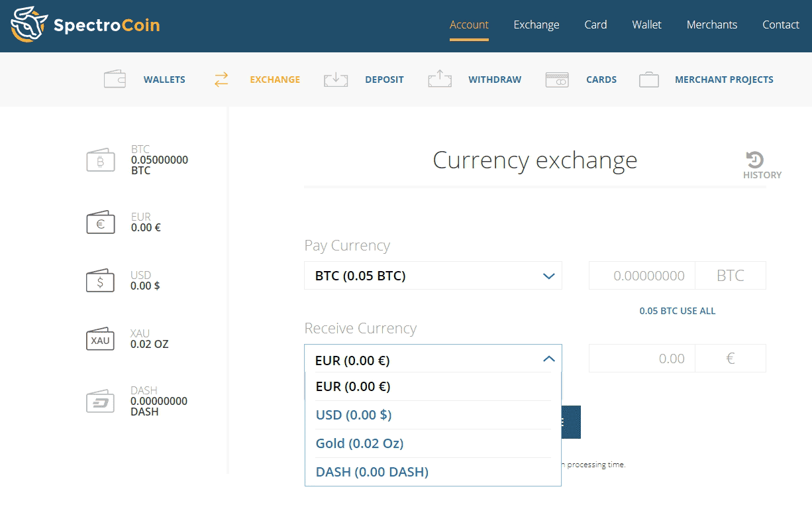Open the Merchants top menu item
Viewport: 812px width, 507px height.
click(x=712, y=25)
